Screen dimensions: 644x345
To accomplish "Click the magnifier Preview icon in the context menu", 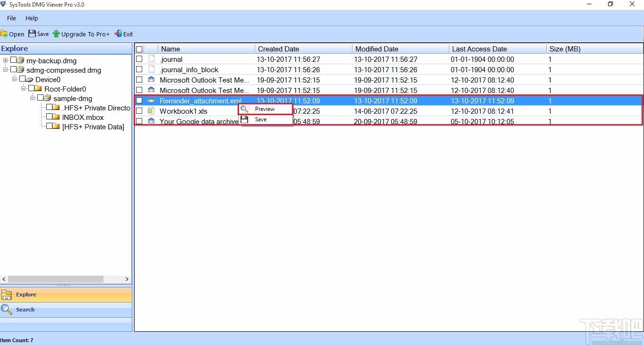I will [x=244, y=109].
